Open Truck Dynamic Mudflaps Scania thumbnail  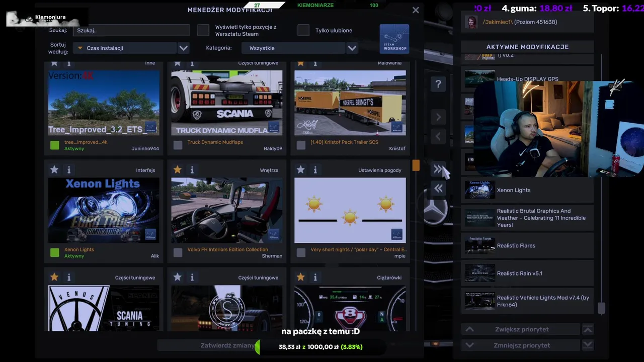[227, 103]
